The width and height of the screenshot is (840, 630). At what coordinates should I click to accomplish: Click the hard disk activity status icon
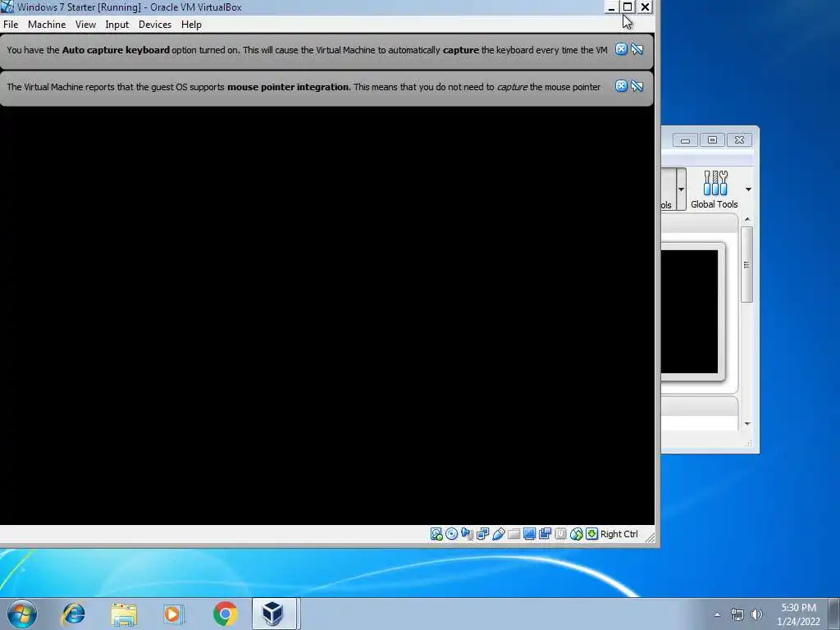point(436,533)
